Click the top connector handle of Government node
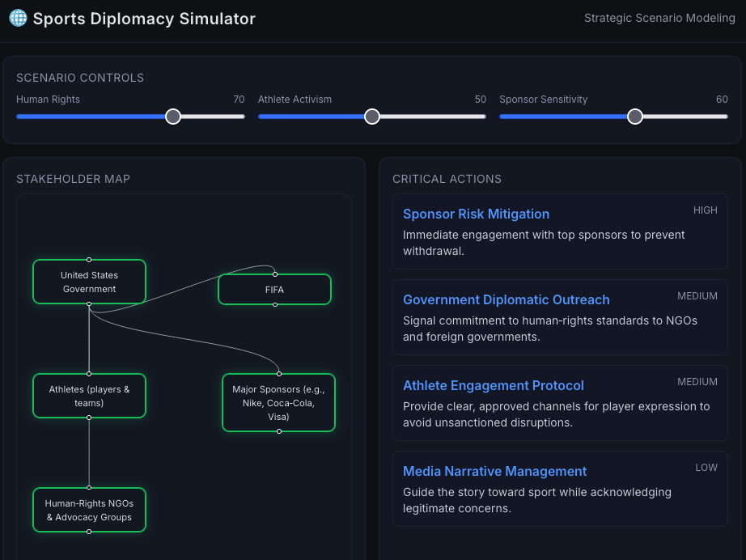Viewport: 746px width, 560px height. 89,260
